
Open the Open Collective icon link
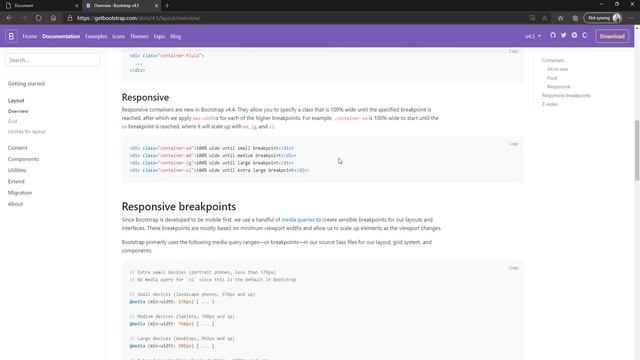585,36
